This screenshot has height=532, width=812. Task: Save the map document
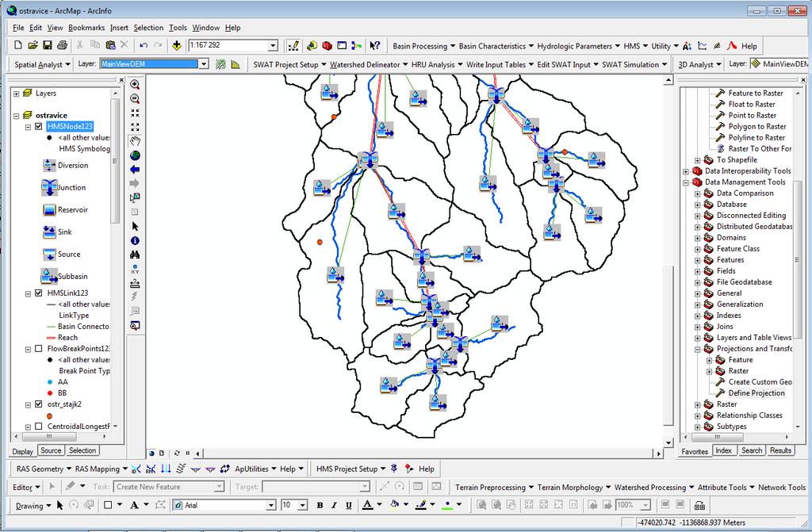47,45
